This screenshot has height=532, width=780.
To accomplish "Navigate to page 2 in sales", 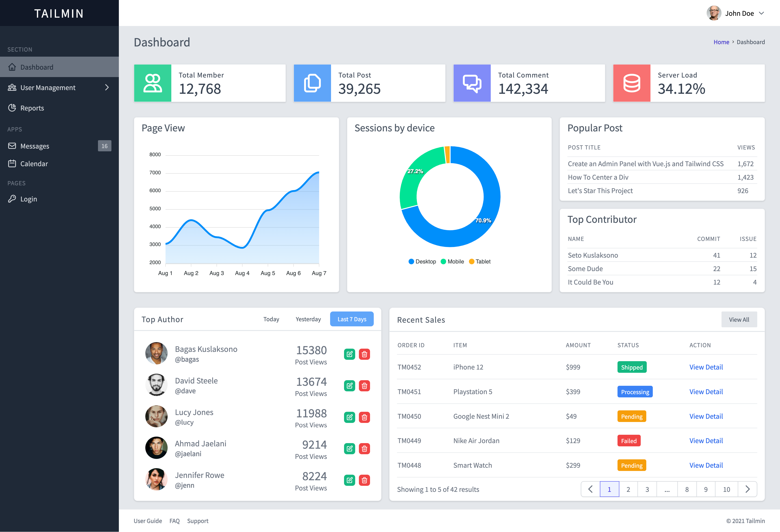I will tap(628, 489).
